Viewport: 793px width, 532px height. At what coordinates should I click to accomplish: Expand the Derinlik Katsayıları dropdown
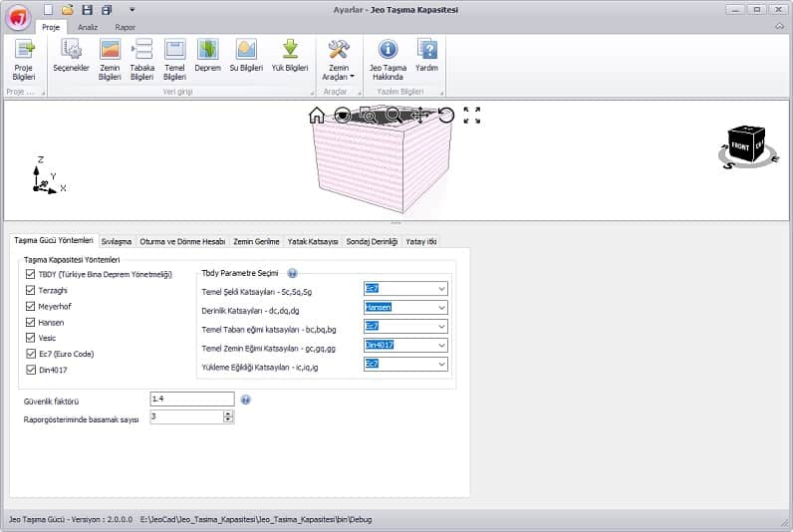[x=441, y=308]
